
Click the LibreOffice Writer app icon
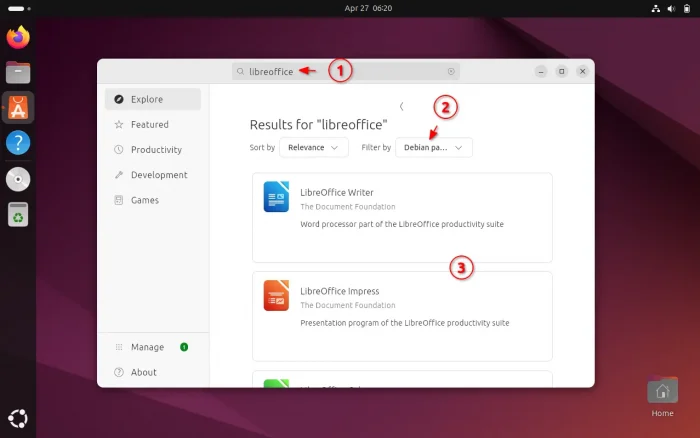(276, 196)
